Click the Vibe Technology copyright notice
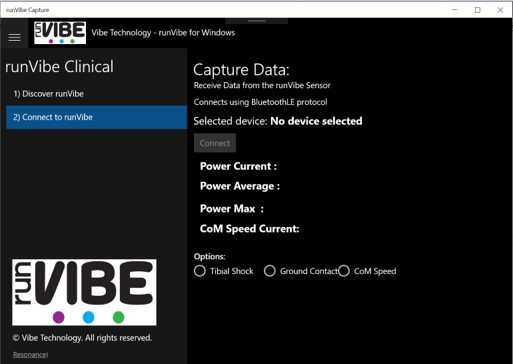513x364 pixels. pos(82,338)
